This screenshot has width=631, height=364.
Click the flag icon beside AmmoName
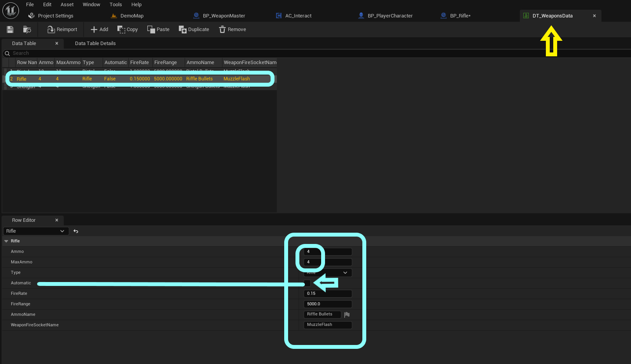tap(347, 315)
